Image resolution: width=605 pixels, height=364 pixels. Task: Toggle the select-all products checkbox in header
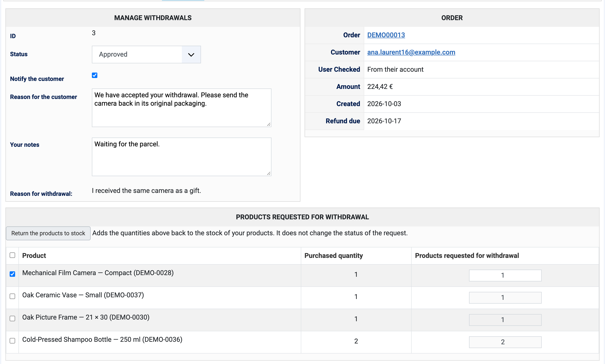coord(13,255)
